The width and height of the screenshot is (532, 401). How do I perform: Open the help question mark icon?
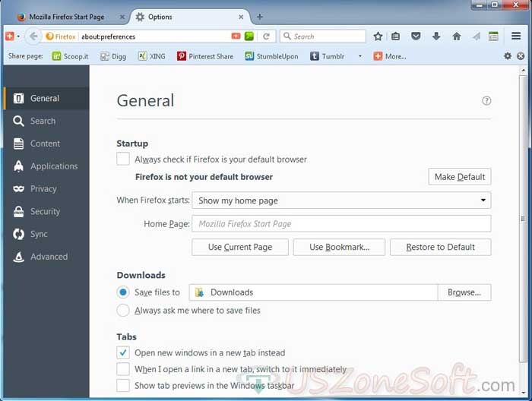(486, 101)
